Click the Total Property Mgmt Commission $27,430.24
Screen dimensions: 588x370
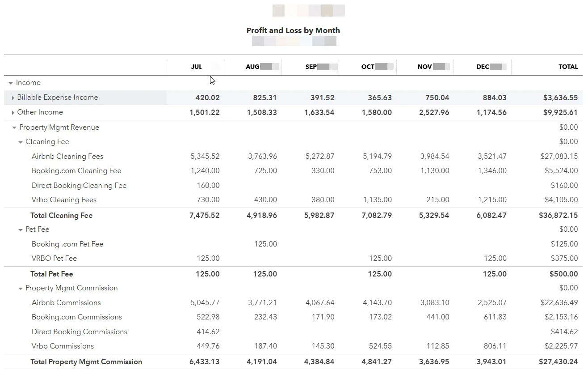[x=558, y=362]
